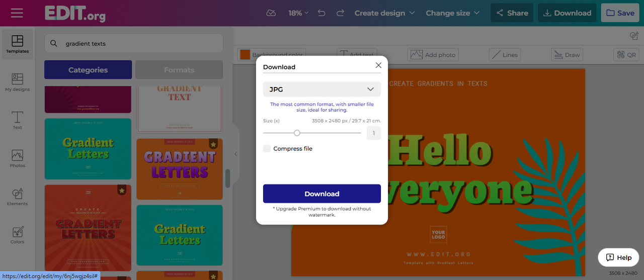The width and height of the screenshot is (644, 280).
Task: Open the Elements sidebar panel
Action: (x=17, y=197)
